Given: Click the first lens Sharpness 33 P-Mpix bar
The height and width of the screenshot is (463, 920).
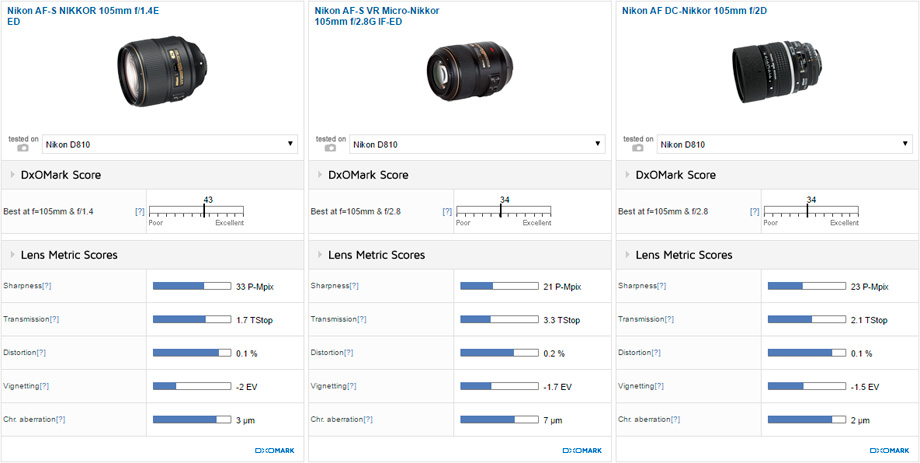Looking at the screenshot, I should [191, 286].
